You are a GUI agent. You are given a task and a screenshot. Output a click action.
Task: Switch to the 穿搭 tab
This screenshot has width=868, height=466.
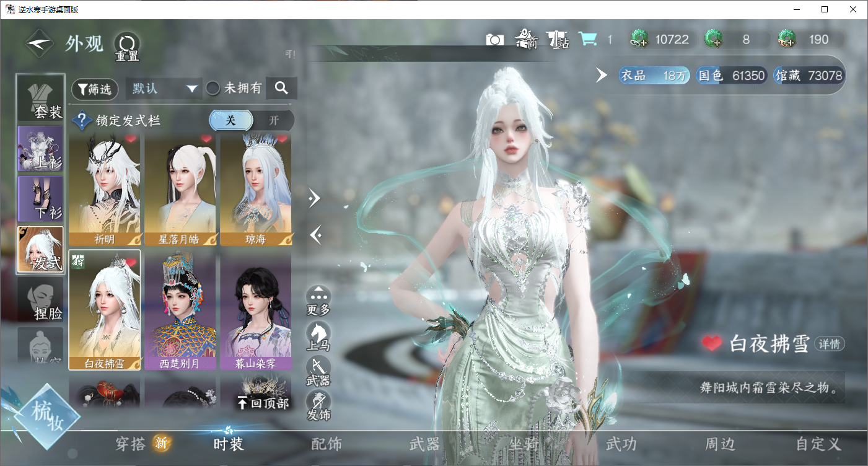click(x=130, y=444)
